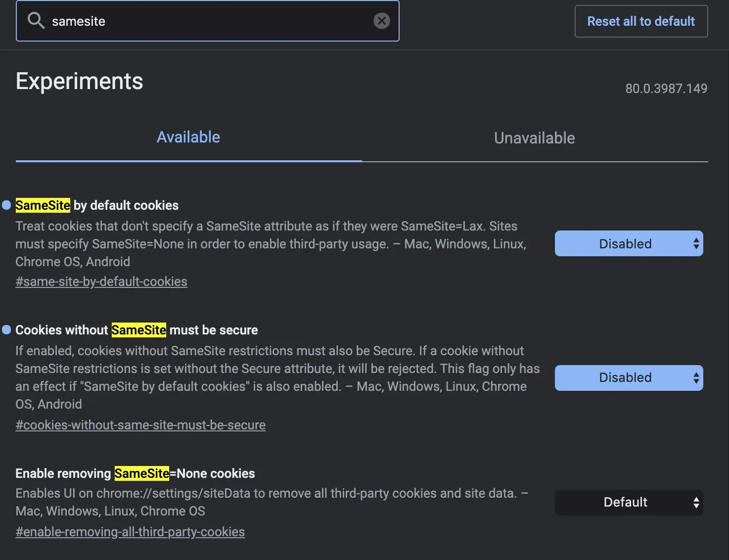
Task: Click blue modified dot beside Cookies without SameSite
Action: click(6, 330)
